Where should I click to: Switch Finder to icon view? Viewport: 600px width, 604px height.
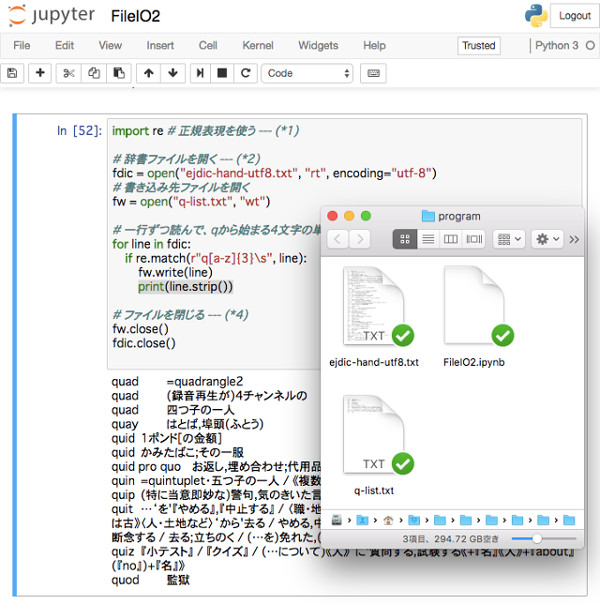[x=405, y=239]
